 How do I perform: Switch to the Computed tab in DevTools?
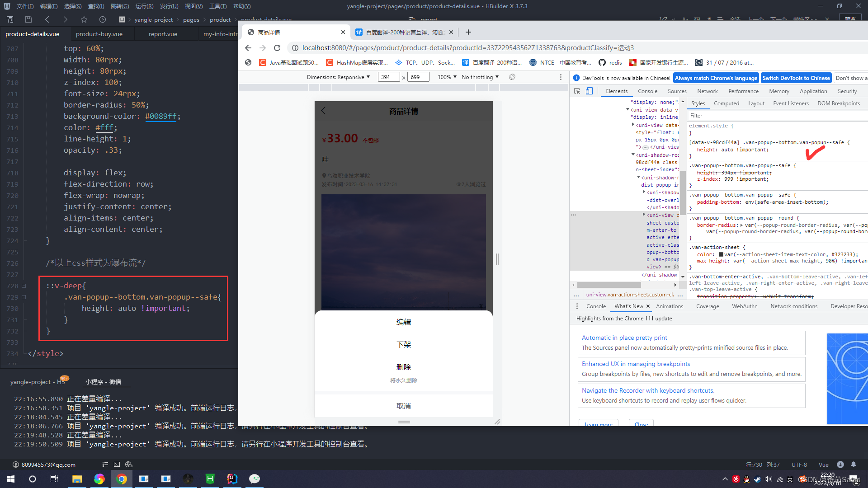pos(726,103)
